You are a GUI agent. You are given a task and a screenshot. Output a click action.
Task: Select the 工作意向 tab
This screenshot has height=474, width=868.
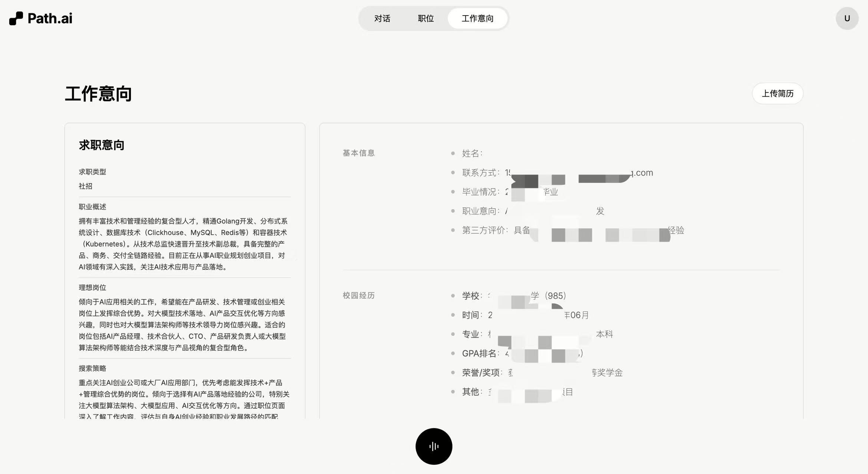[477, 18]
